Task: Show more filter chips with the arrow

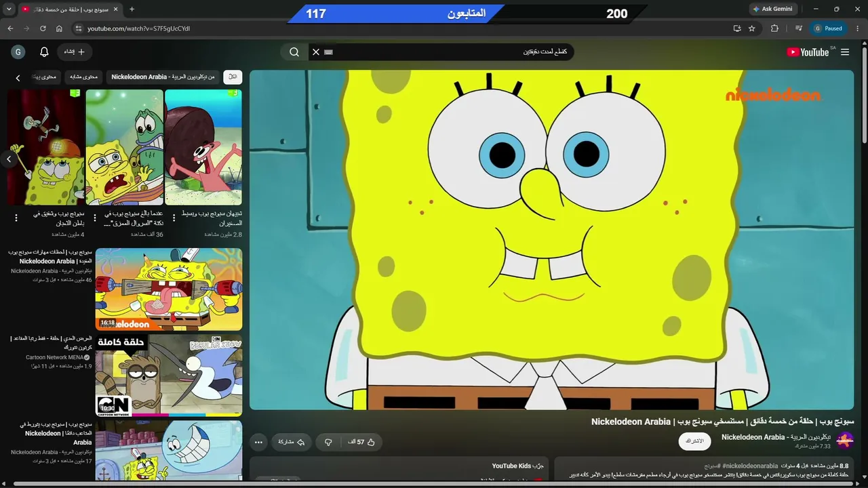Action: [18, 78]
